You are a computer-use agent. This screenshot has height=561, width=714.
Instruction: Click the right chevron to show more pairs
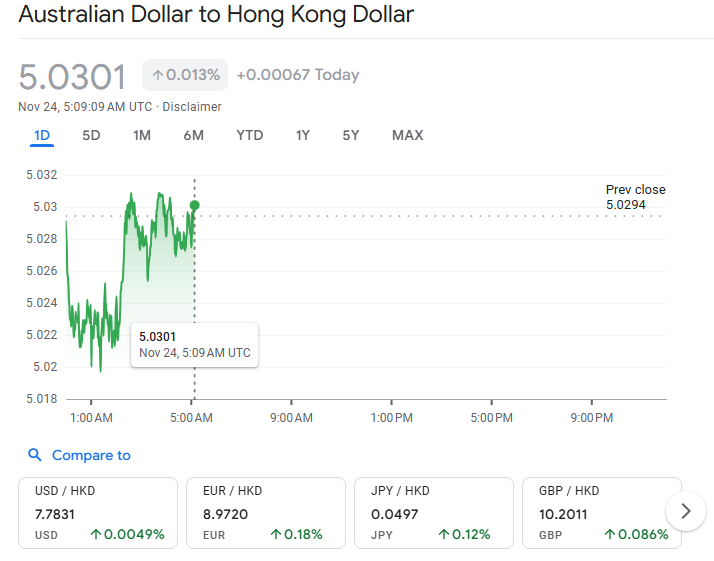tap(685, 511)
